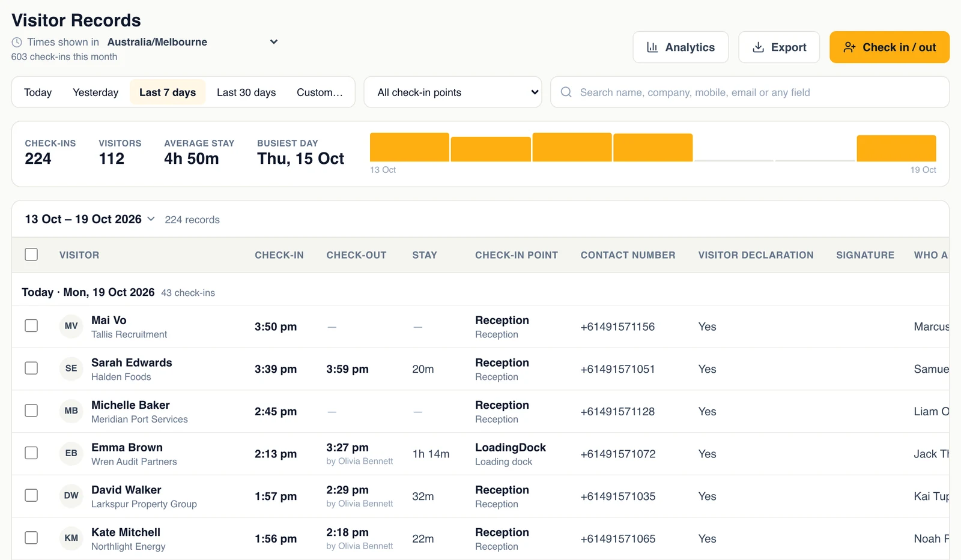Open the Custom… date range option
961x560 pixels.
point(320,92)
